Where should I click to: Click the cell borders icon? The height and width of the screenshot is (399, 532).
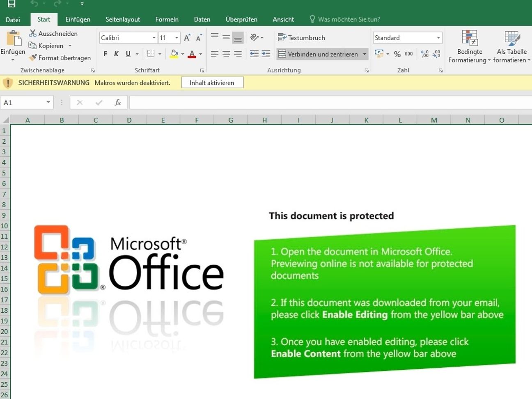click(151, 54)
